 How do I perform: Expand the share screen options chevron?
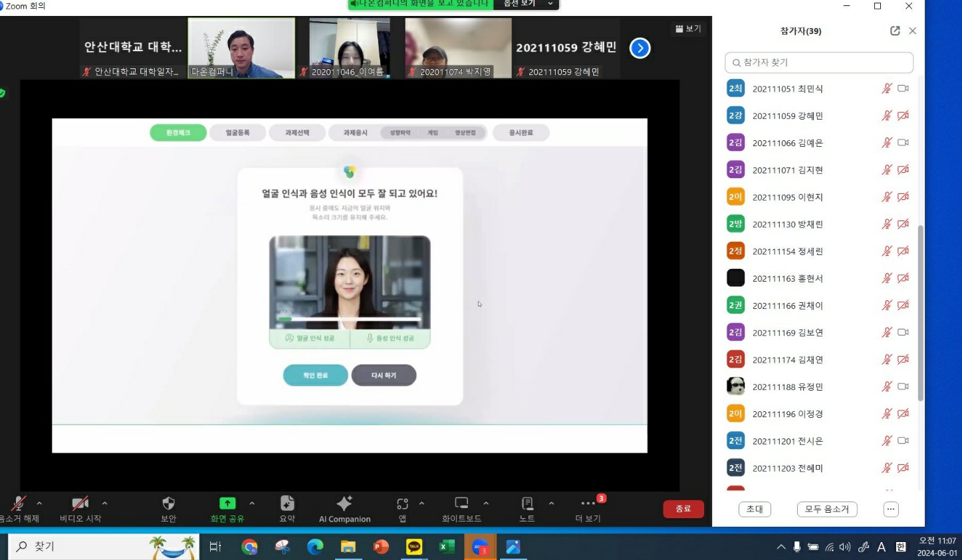252,504
